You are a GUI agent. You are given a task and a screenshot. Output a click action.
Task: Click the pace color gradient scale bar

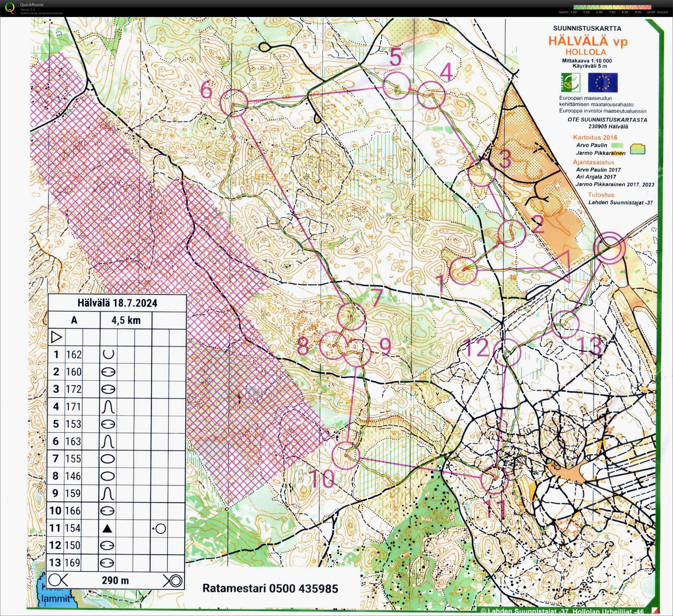(x=612, y=7)
